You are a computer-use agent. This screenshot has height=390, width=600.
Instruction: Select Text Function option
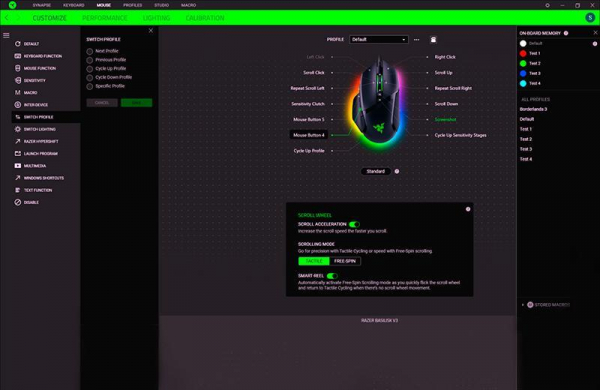pos(33,190)
